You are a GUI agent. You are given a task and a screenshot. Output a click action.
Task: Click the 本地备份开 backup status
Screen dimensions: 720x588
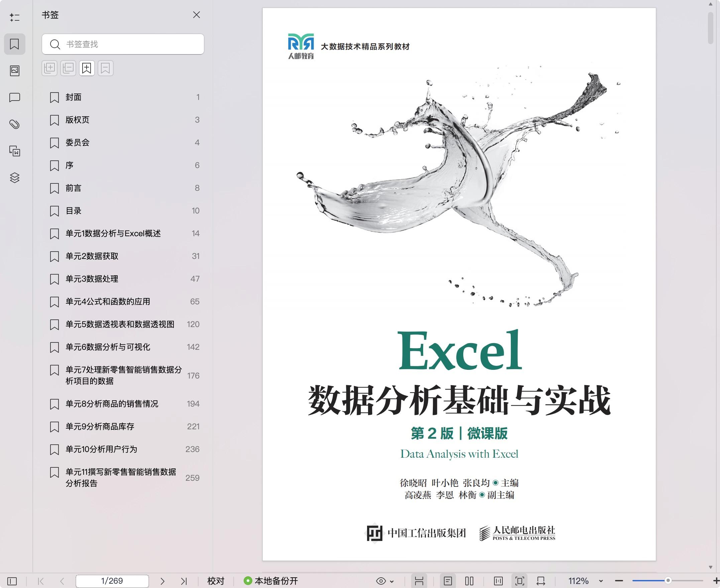(271, 581)
